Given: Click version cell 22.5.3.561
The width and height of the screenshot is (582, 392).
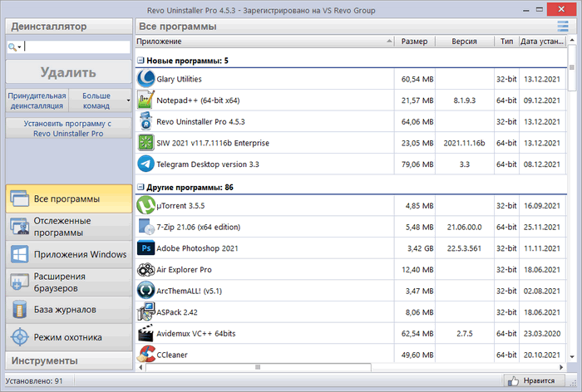Looking at the screenshot, I should pyautogui.click(x=464, y=248).
